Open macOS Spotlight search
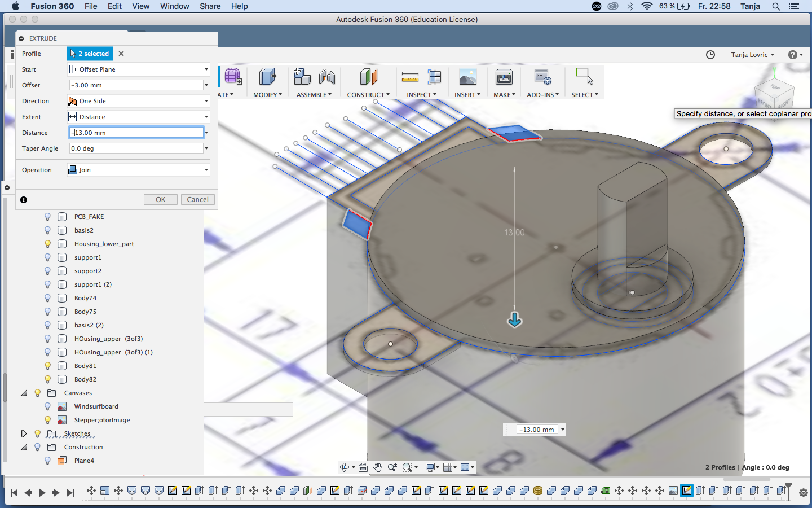The height and width of the screenshot is (508, 812). [776, 6]
